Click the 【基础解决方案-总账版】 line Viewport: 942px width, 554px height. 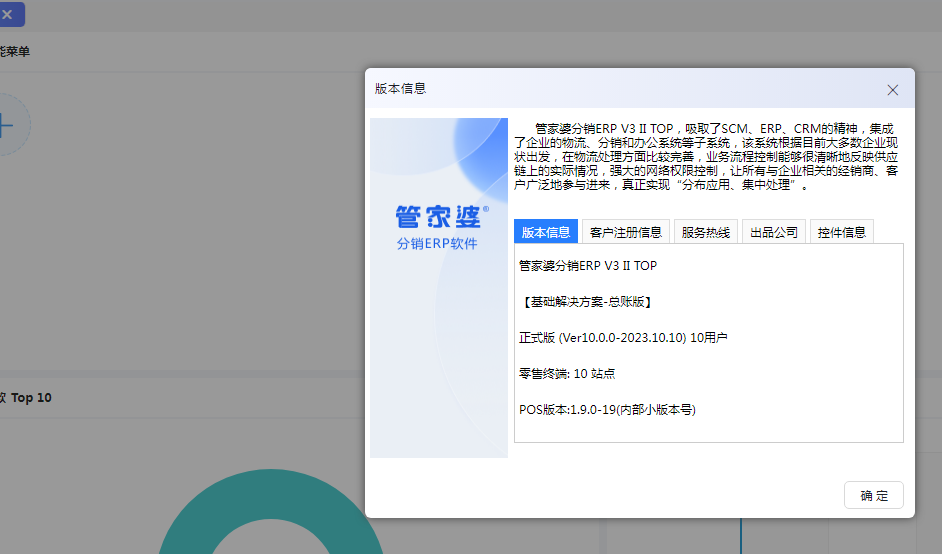pyautogui.click(x=588, y=302)
